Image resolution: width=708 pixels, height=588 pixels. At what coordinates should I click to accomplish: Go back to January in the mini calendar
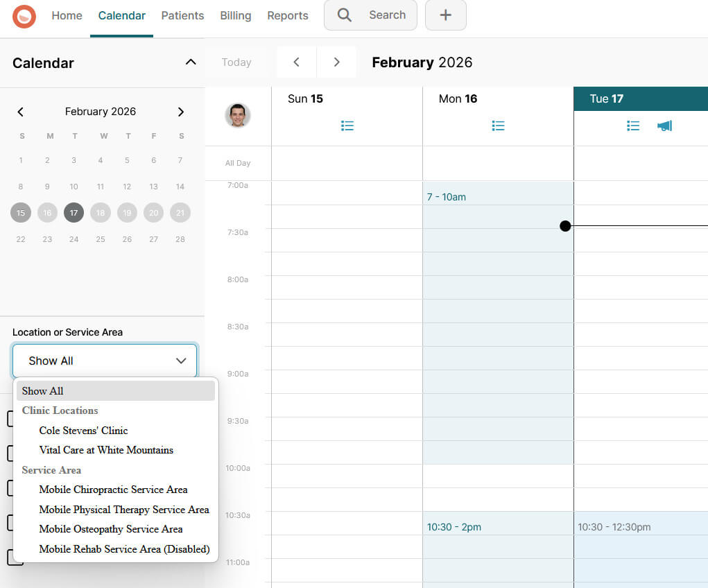tap(21, 112)
